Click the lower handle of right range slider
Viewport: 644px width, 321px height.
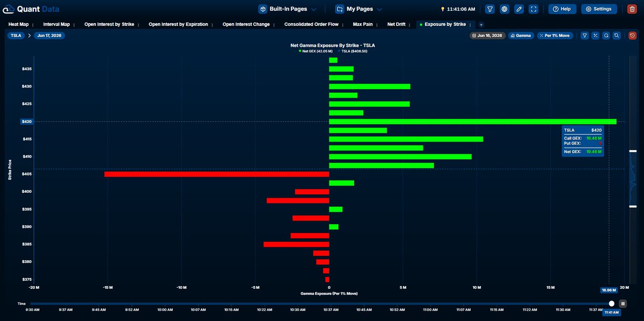pyautogui.click(x=633, y=207)
